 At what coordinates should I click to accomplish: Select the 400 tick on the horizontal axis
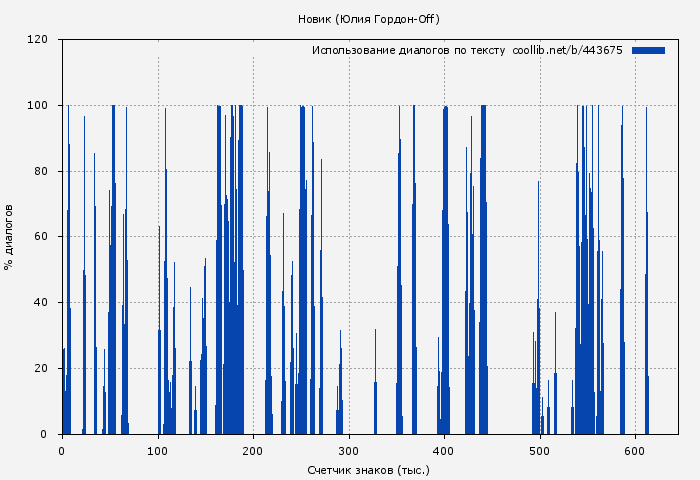444,451
